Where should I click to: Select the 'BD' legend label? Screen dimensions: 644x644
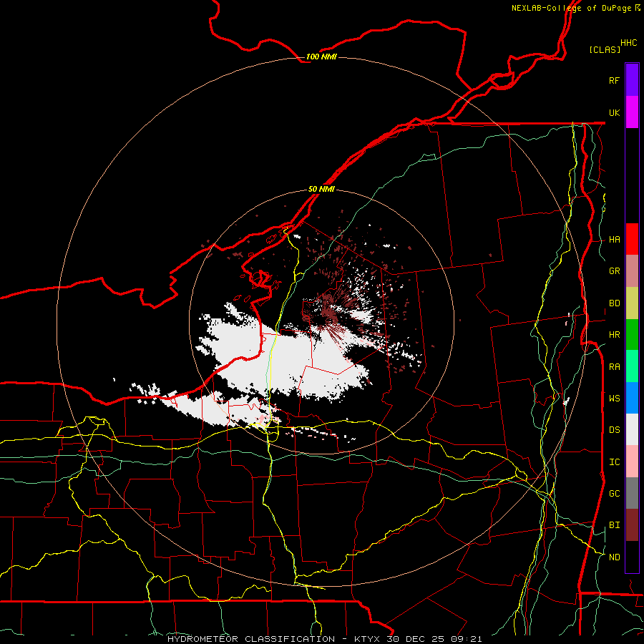[614, 303]
